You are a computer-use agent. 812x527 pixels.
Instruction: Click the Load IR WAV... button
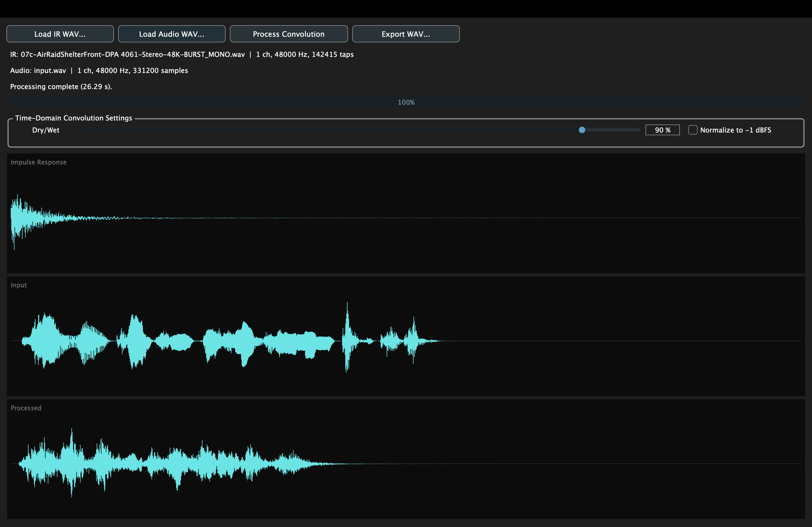coord(60,34)
